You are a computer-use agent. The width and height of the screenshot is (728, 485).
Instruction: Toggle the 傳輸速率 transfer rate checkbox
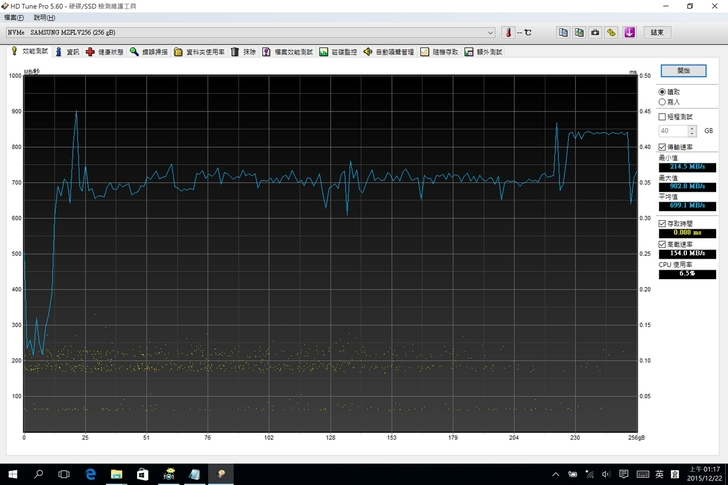663,147
